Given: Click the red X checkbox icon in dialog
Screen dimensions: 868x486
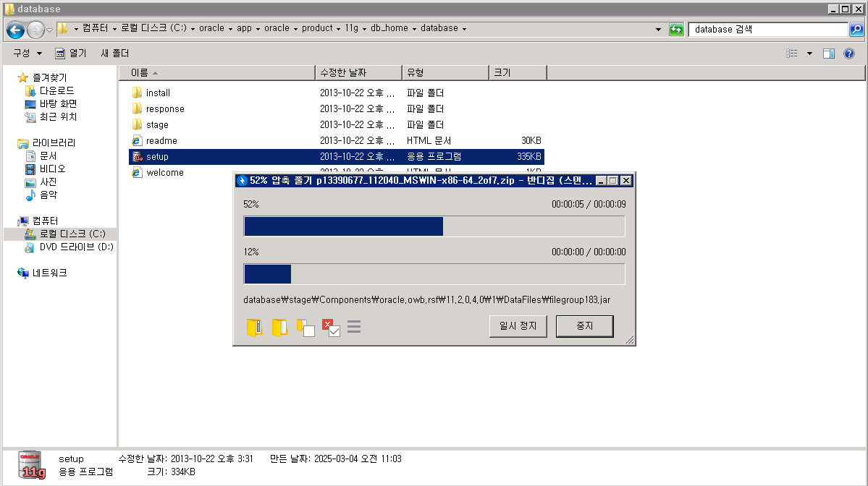Looking at the screenshot, I should click(331, 328).
